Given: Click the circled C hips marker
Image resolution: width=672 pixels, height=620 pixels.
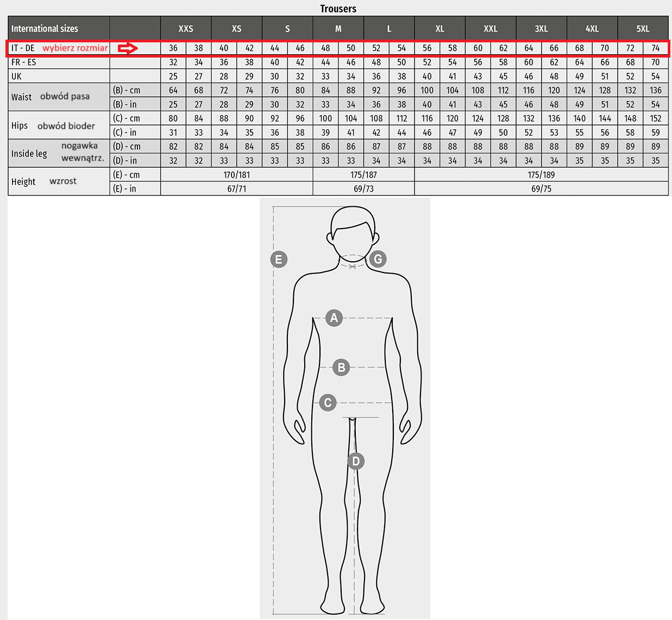Looking at the screenshot, I should pyautogui.click(x=328, y=403).
